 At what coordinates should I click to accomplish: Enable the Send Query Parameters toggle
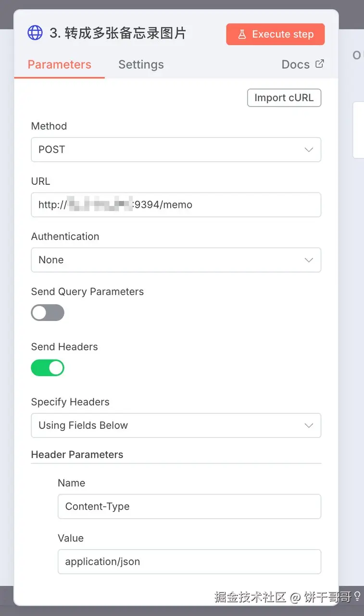click(48, 313)
